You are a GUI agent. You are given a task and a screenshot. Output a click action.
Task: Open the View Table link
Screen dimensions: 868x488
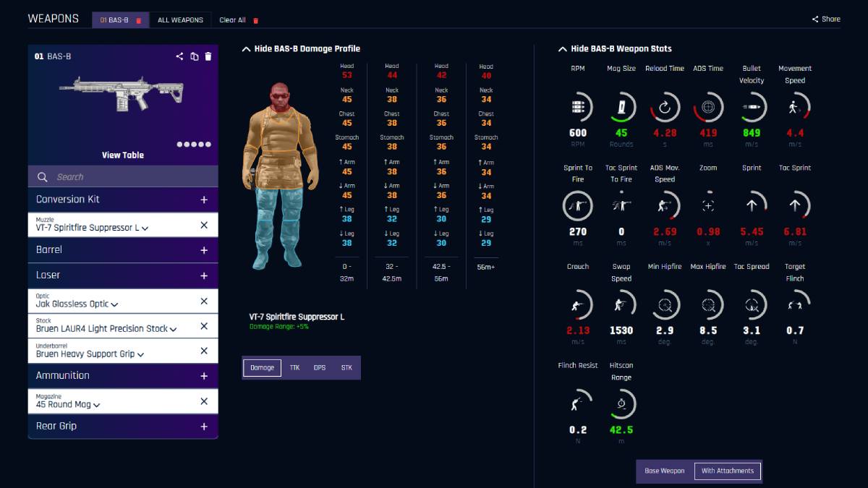click(x=123, y=155)
